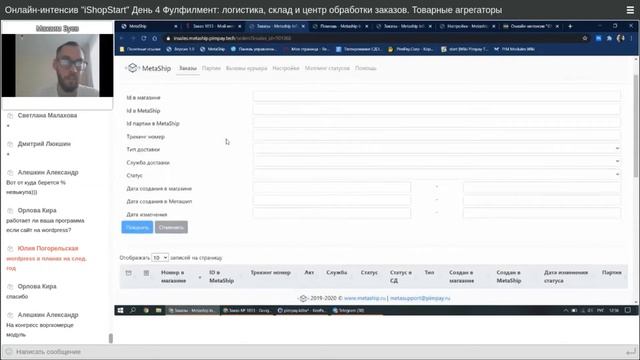640x360 pixels.
Task: Toggle the sort arrow for Номер в магазине
Action: 200,277
